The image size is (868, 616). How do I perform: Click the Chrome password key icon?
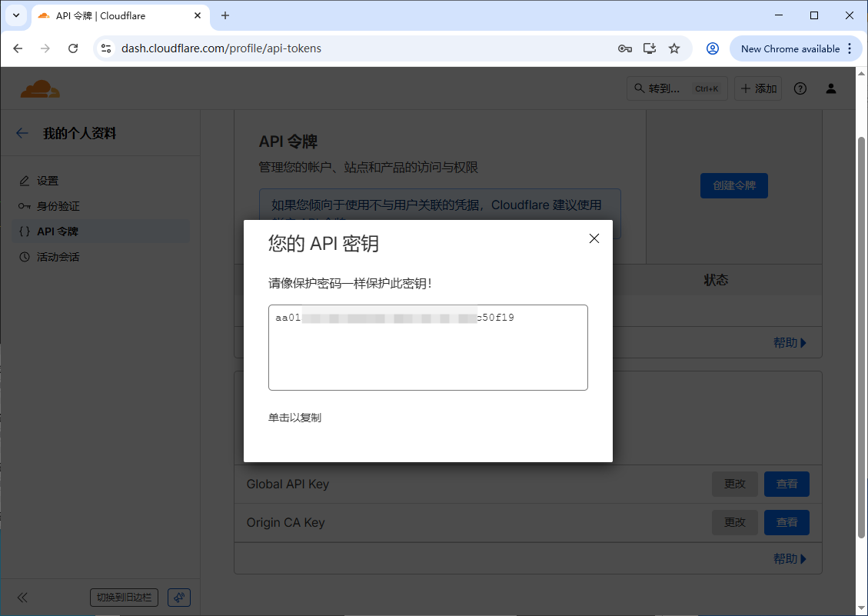pyautogui.click(x=625, y=48)
